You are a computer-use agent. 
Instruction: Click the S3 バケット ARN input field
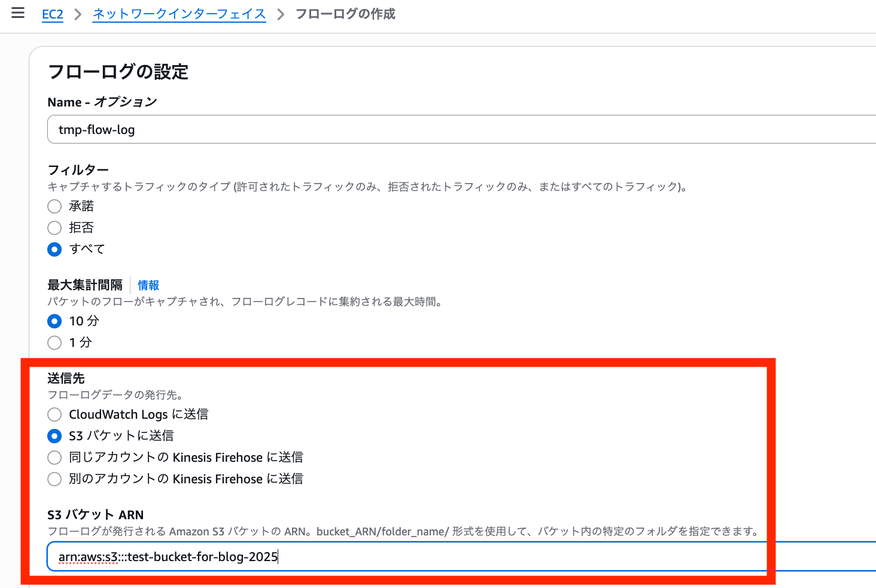pyautogui.click(x=461, y=557)
